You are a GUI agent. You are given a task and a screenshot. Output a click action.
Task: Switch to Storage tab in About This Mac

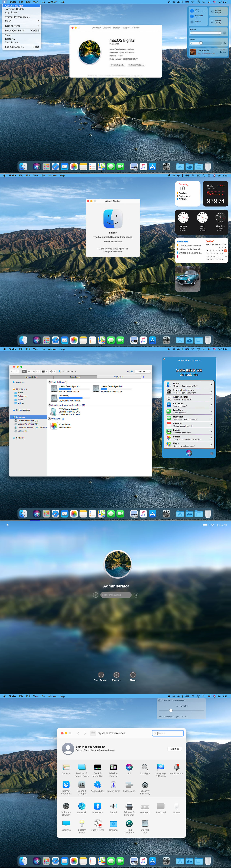click(x=117, y=28)
